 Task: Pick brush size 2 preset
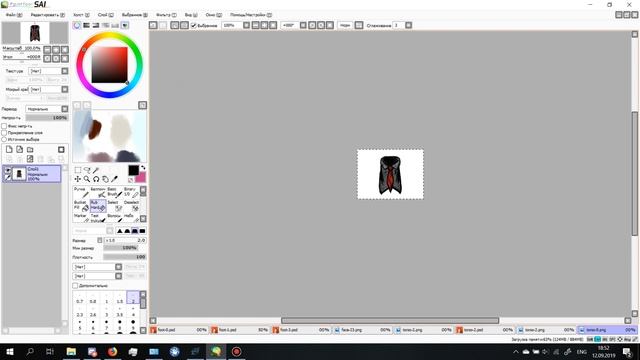[133, 298]
